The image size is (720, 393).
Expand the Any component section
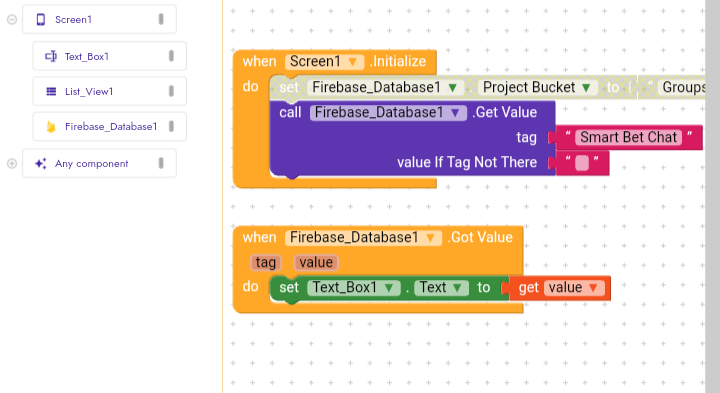coord(12,163)
